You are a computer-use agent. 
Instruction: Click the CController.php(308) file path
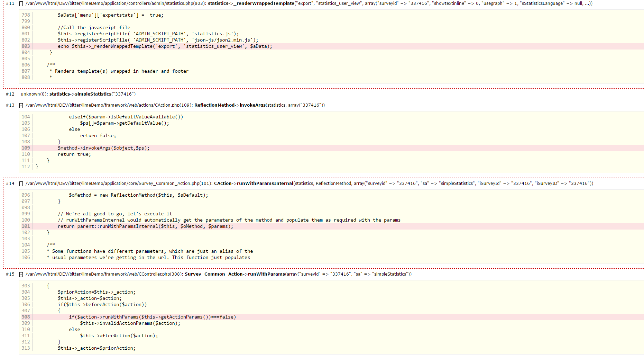pyautogui.click(x=104, y=274)
